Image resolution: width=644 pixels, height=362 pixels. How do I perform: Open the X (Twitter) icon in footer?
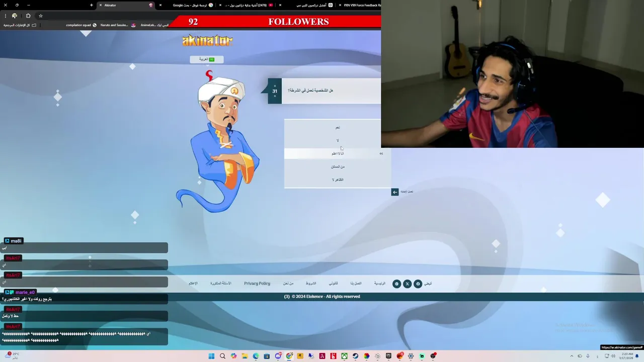407,284
